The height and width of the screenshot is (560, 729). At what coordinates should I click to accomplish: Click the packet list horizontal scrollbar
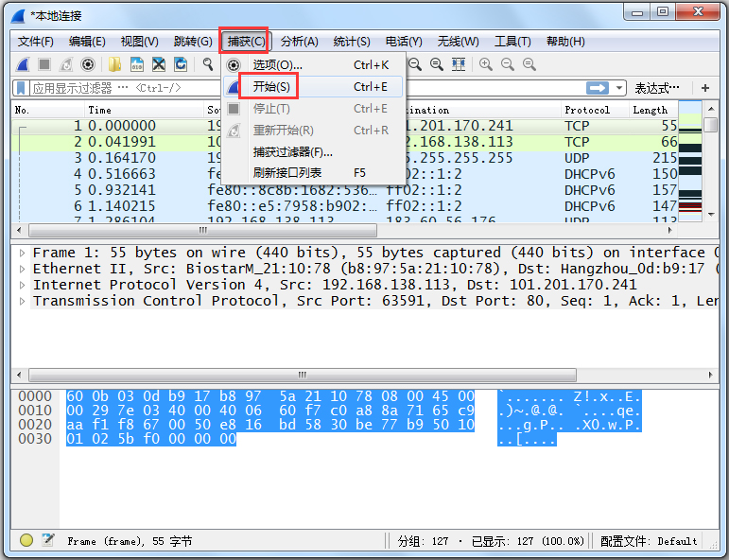202,230
